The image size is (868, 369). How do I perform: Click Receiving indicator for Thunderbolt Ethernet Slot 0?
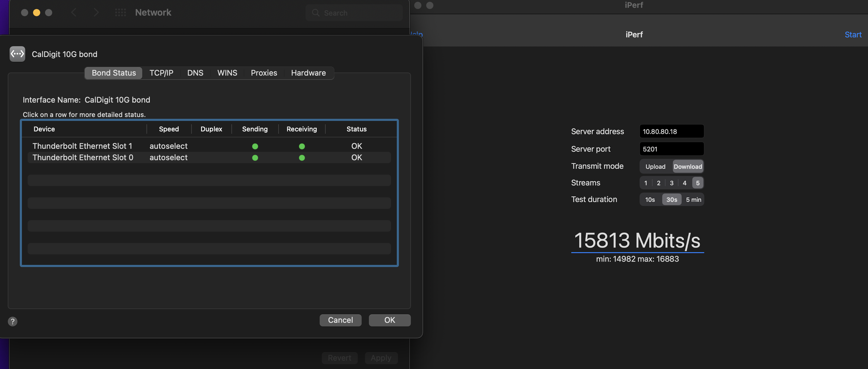point(302,157)
